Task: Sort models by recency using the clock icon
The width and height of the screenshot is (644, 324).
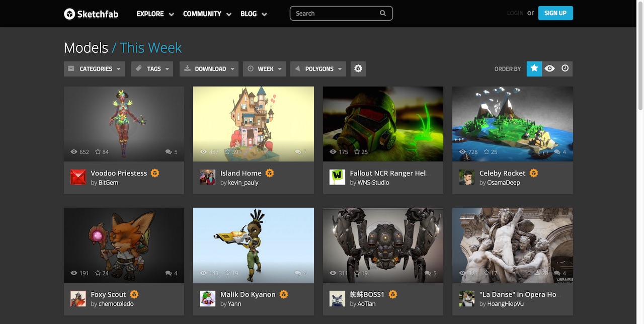Action: pos(565,68)
